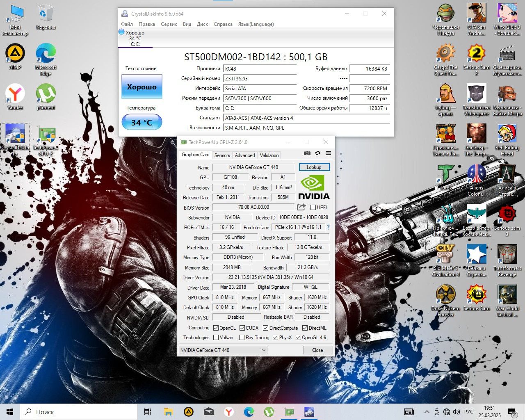Viewport: 525px width, 420px height.
Task: Open the Язык(Language) menu
Action: [x=256, y=24]
